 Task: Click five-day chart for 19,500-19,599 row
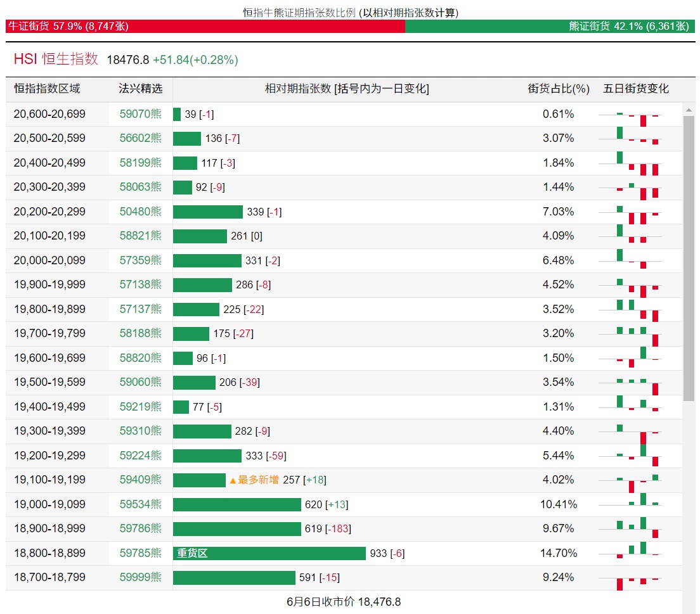[x=638, y=383]
